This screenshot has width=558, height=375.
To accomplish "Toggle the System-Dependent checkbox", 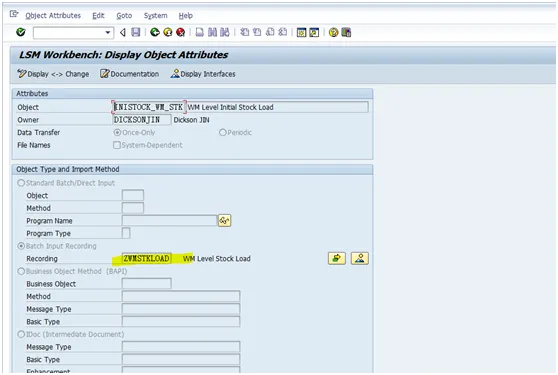I will 117,145.
